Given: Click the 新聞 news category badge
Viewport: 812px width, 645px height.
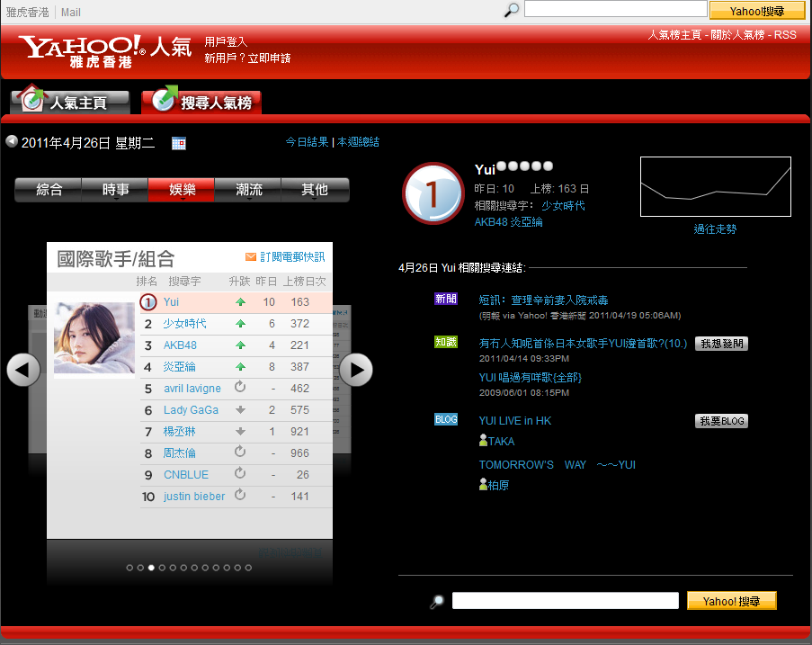Looking at the screenshot, I should pos(446,299).
